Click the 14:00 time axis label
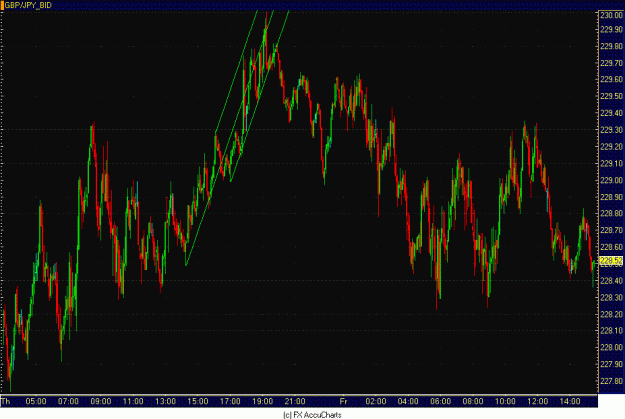The height and width of the screenshot is (419, 625). pyautogui.click(x=570, y=401)
